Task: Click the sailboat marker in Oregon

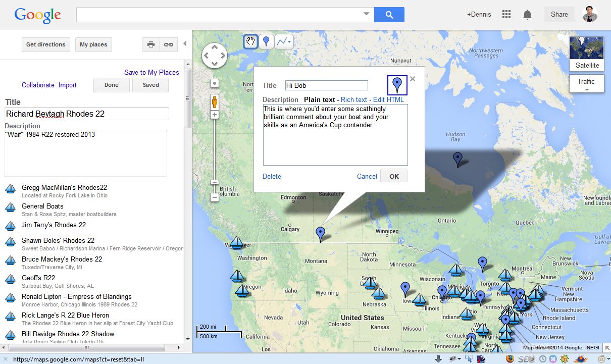Action: [243, 290]
